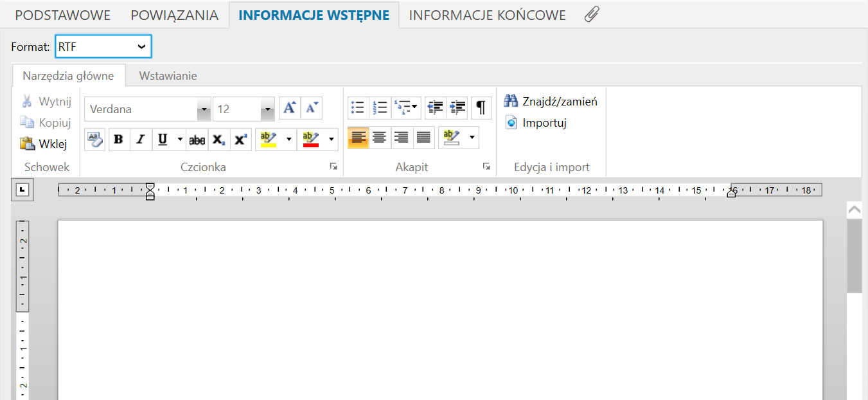Toggle underline formatting

[x=163, y=140]
